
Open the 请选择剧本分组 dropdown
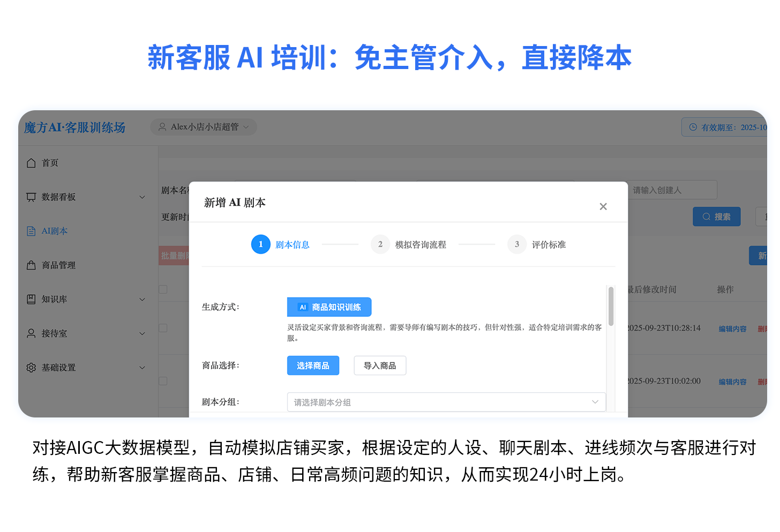pos(446,402)
